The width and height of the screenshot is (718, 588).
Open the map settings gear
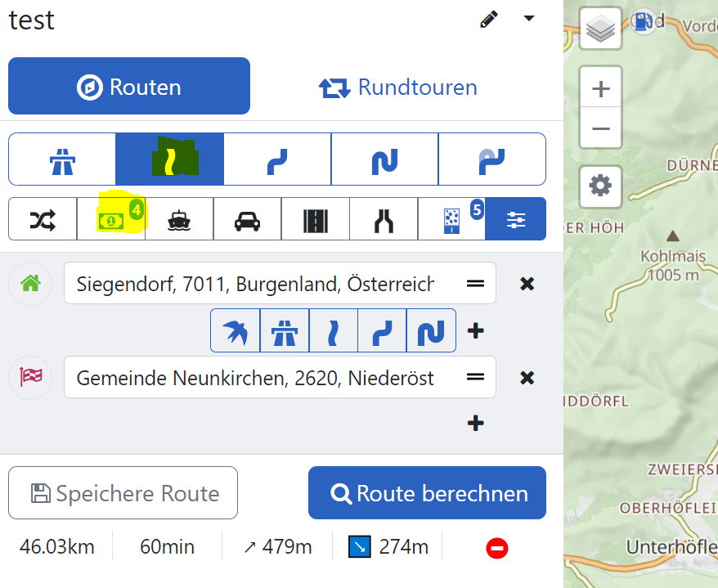click(600, 186)
